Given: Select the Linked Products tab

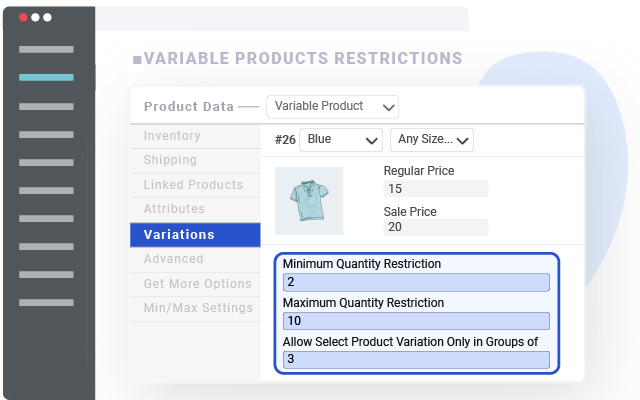Looking at the screenshot, I should click(x=193, y=185).
